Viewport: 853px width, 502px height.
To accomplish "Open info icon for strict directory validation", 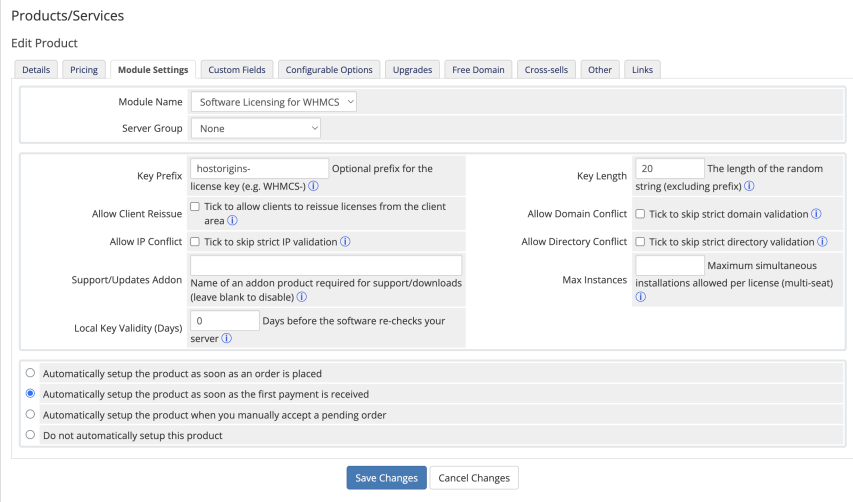I will tap(822, 241).
